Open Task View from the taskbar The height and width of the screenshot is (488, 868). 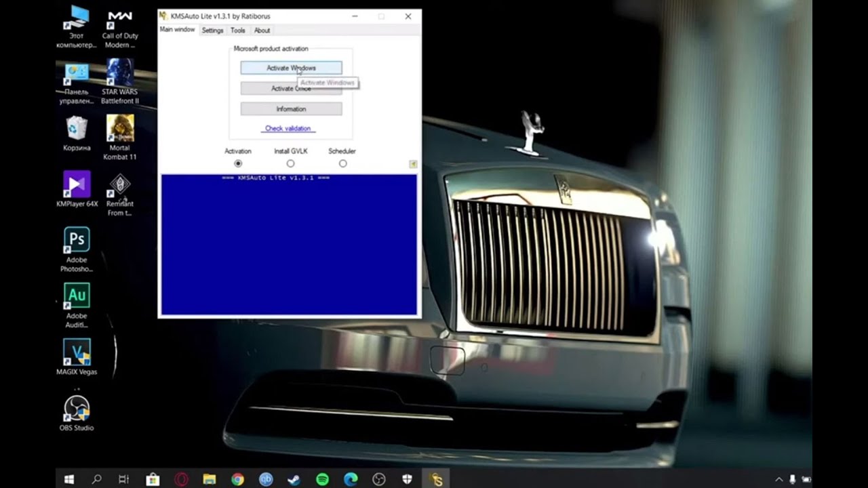coord(124,479)
